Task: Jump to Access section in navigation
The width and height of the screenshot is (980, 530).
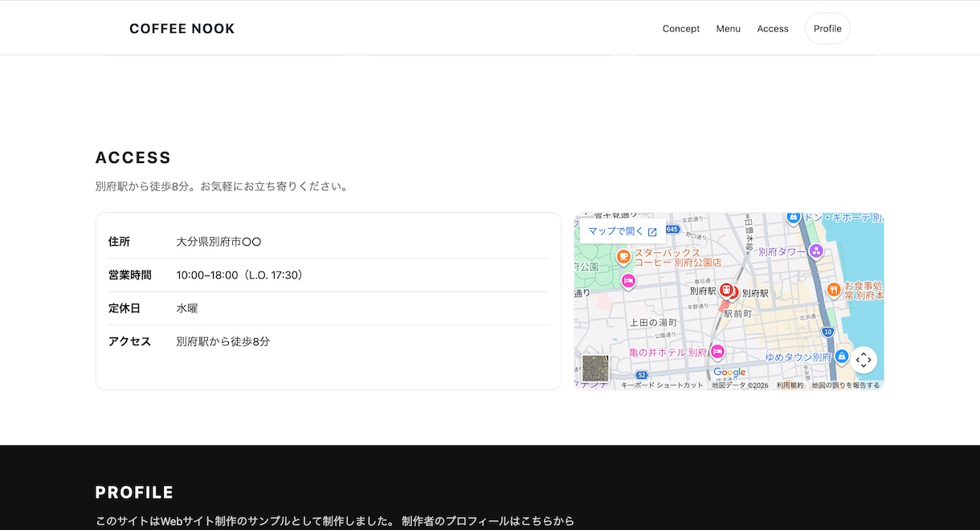Action: tap(773, 29)
